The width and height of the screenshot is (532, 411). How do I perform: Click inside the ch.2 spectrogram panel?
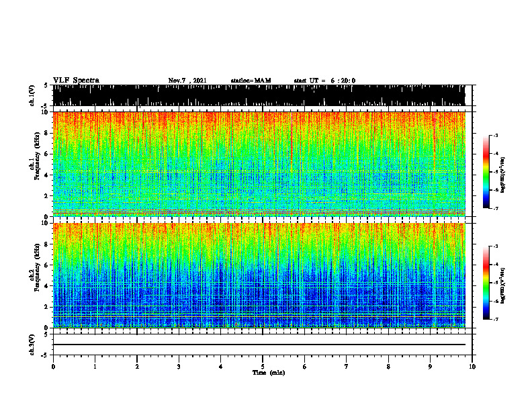[259, 275]
